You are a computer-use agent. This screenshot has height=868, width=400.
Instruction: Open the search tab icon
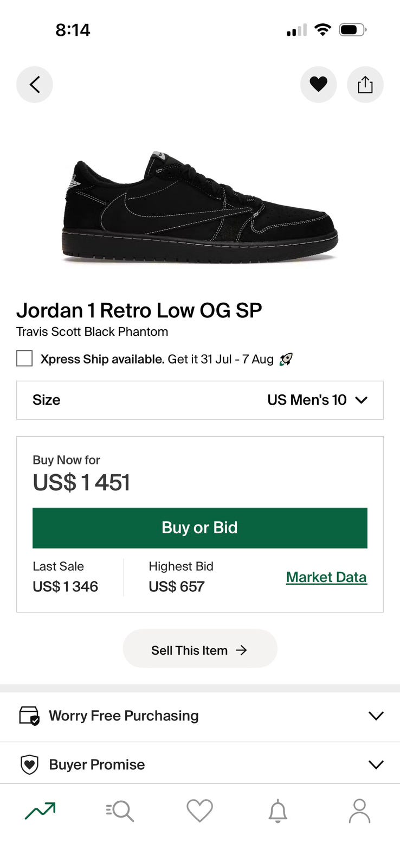tap(120, 811)
